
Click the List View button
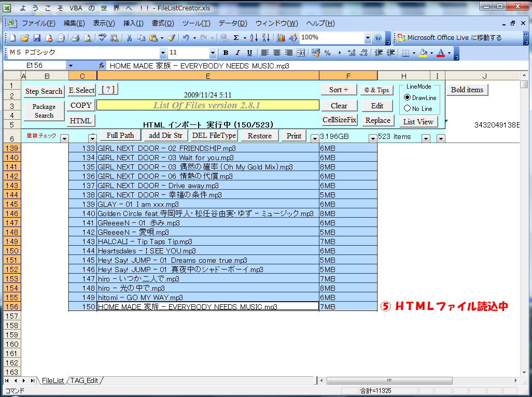(418, 122)
